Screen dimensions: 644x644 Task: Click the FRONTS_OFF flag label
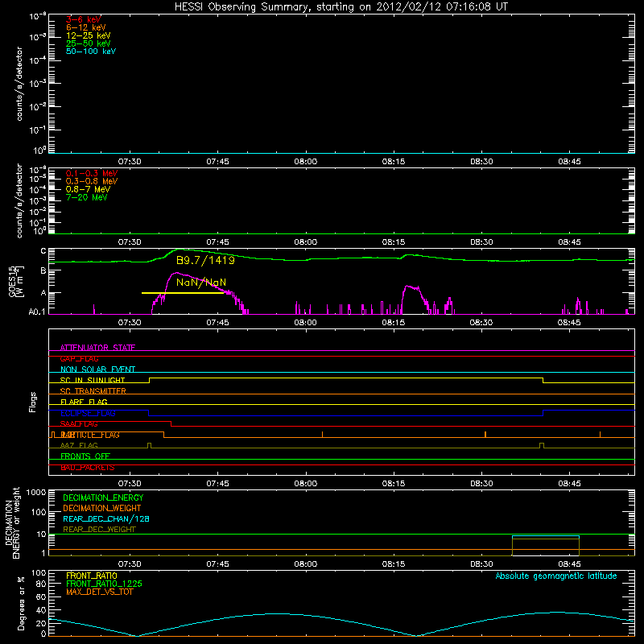coord(85,456)
